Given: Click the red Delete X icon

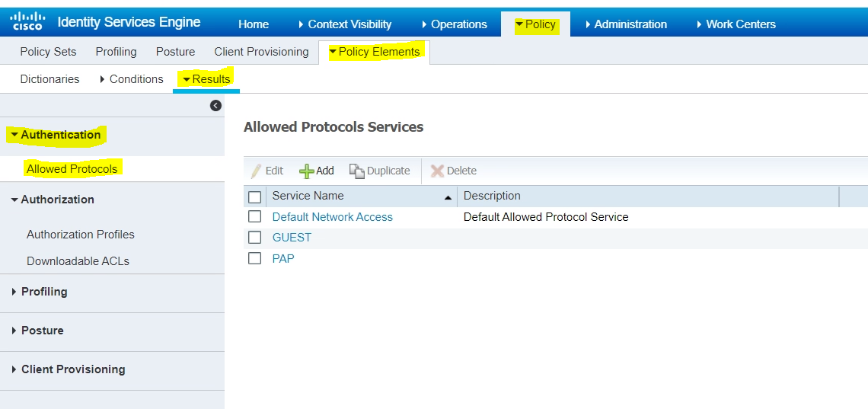Looking at the screenshot, I should (437, 171).
